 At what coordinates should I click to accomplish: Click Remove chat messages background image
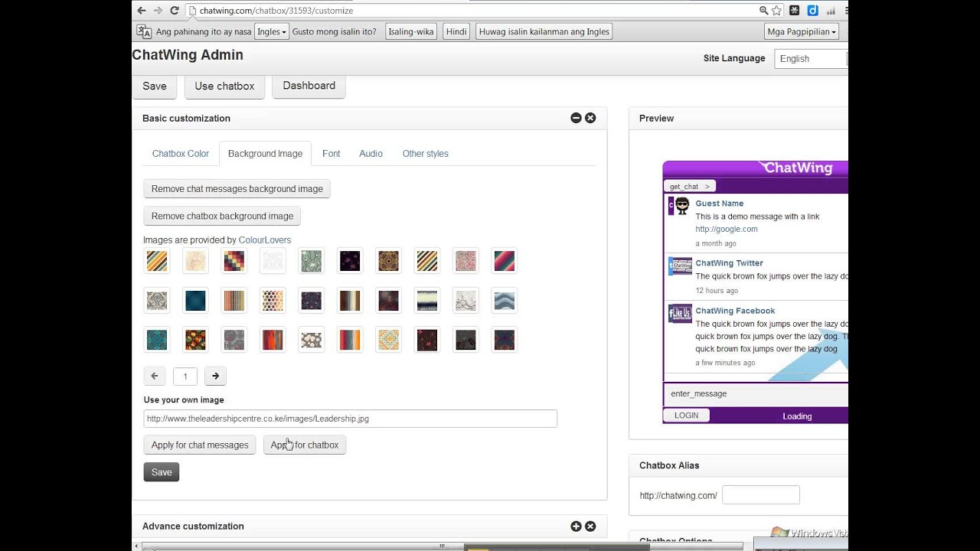click(237, 188)
